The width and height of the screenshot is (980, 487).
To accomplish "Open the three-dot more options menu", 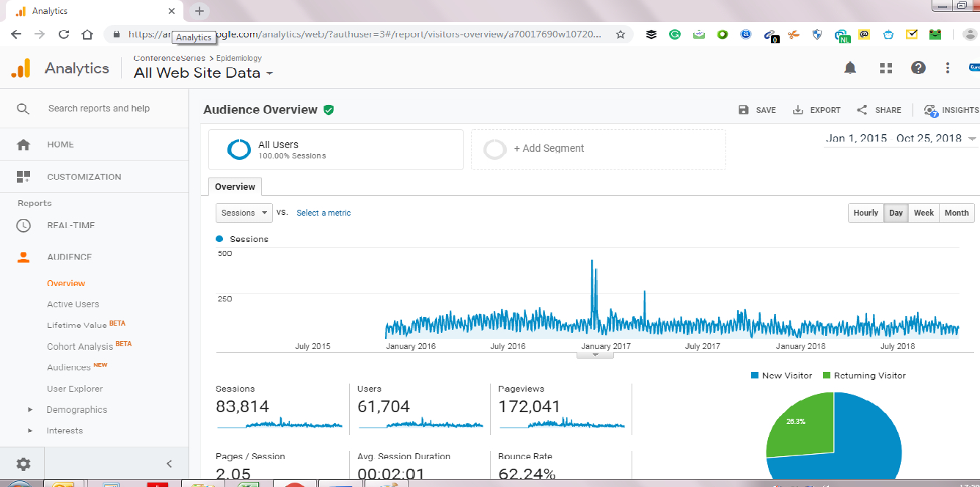I will click(x=948, y=68).
